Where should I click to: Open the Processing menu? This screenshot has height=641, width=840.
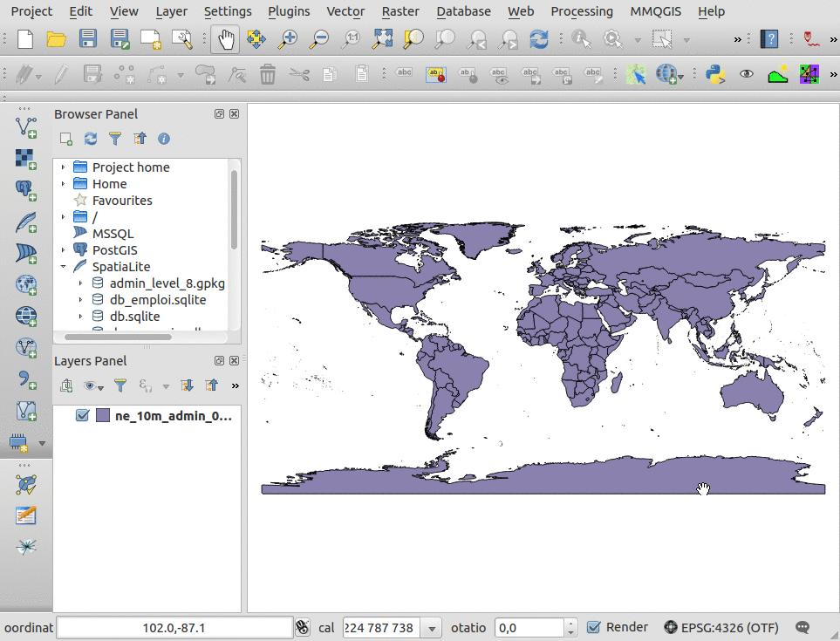pyautogui.click(x=582, y=11)
